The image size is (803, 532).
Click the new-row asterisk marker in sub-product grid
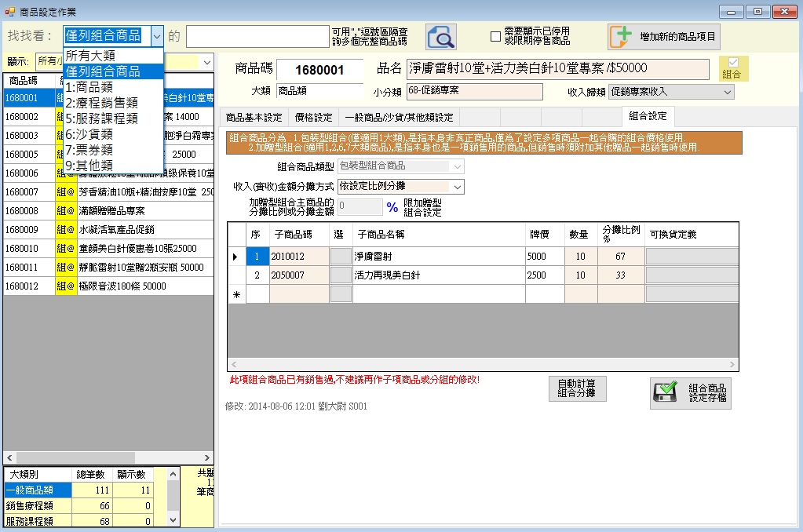[x=236, y=294]
